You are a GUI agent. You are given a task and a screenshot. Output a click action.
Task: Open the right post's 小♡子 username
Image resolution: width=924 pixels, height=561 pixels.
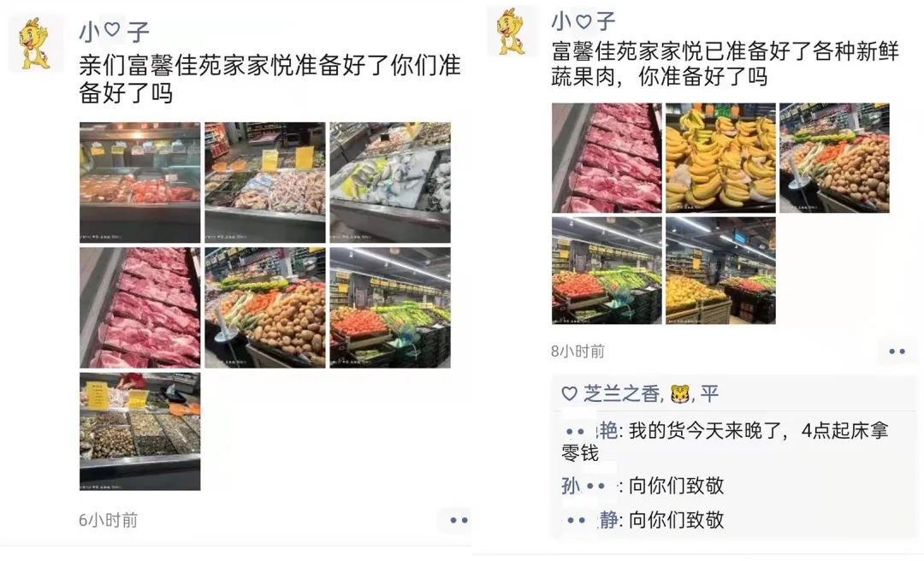pos(583,21)
